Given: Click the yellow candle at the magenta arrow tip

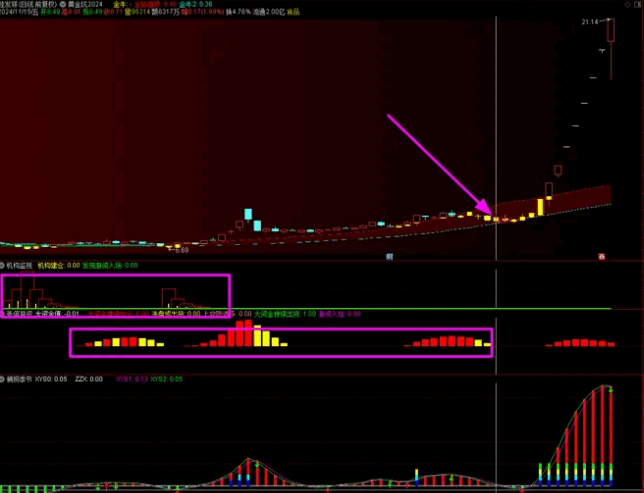Looking at the screenshot, I should pos(487,216).
